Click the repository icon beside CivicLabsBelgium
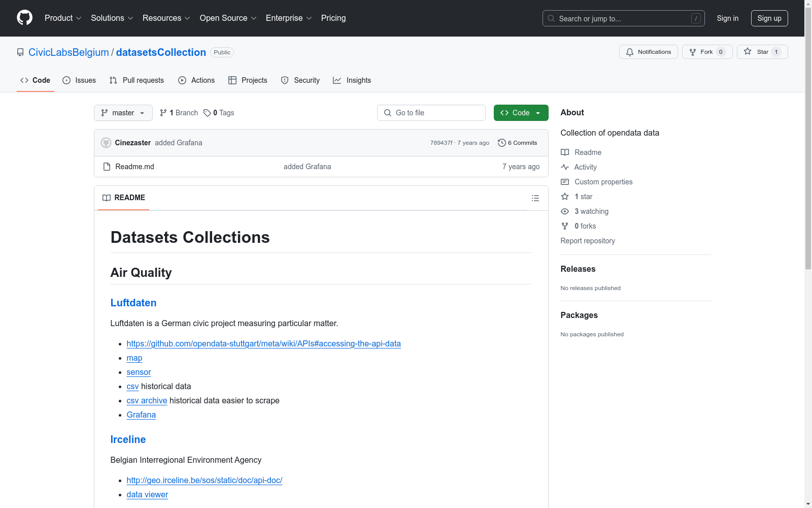 (20, 52)
